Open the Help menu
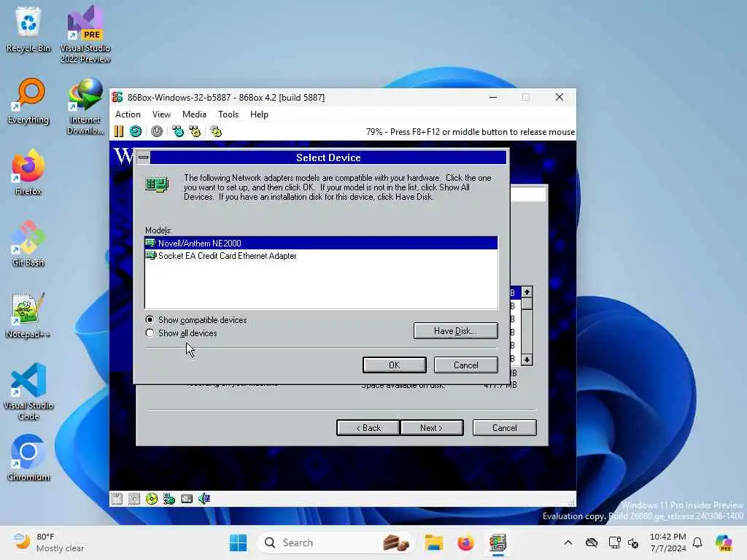 [259, 114]
